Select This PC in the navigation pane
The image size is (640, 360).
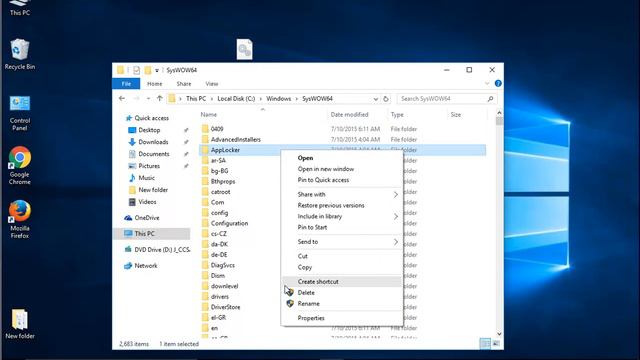152,234
